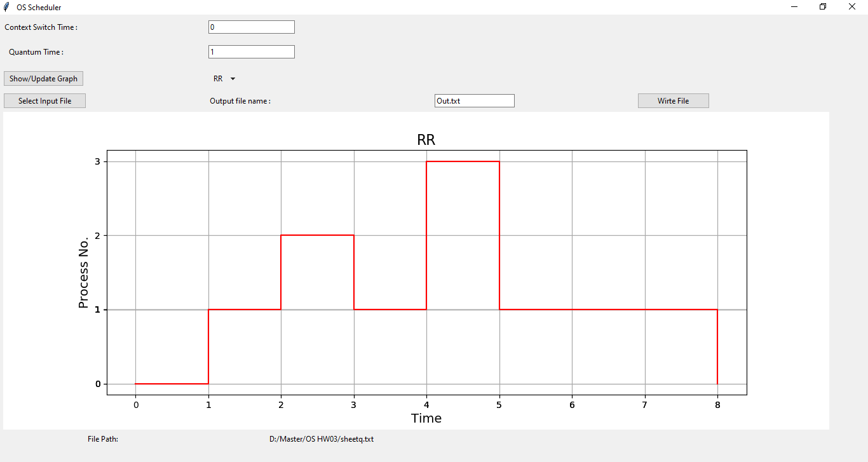Click the D:/Master/OS HW03/sheetq.txt path text
The height and width of the screenshot is (462, 868).
click(322, 439)
